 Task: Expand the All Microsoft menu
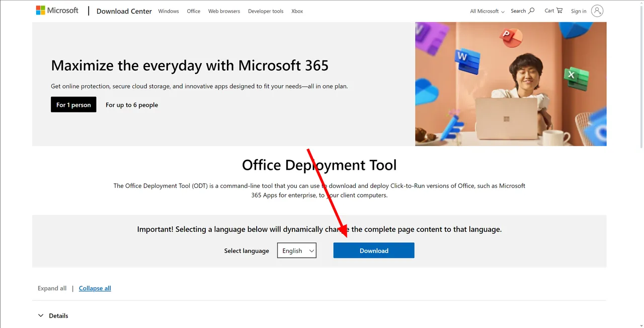point(487,11)
